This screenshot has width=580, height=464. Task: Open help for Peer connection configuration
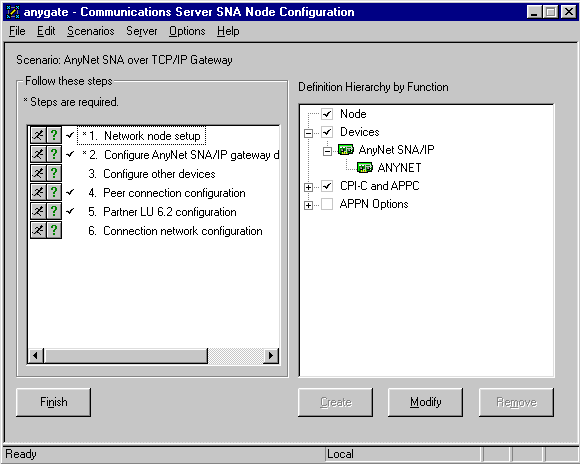pos(54,192)
